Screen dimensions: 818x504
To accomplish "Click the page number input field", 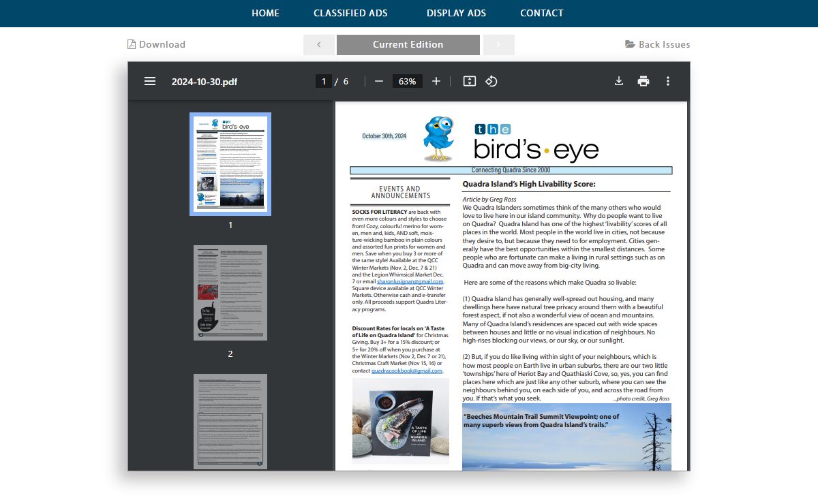I will [323, 81].
